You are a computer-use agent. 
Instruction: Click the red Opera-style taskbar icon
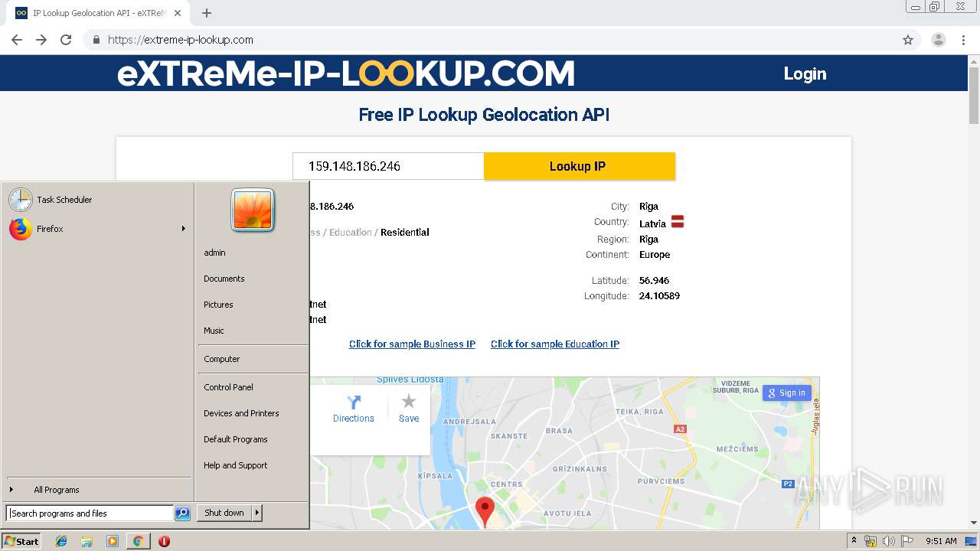pos(164,541)
